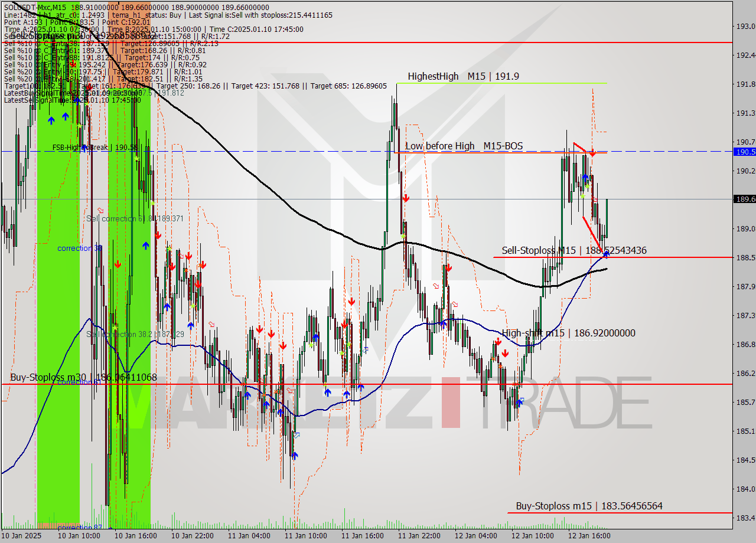Click the Buy-Stoploss m30 | 186.06411068 label
Image resolution: width=756 pixels, height=543 pixels.
click(x=84, y=377)
